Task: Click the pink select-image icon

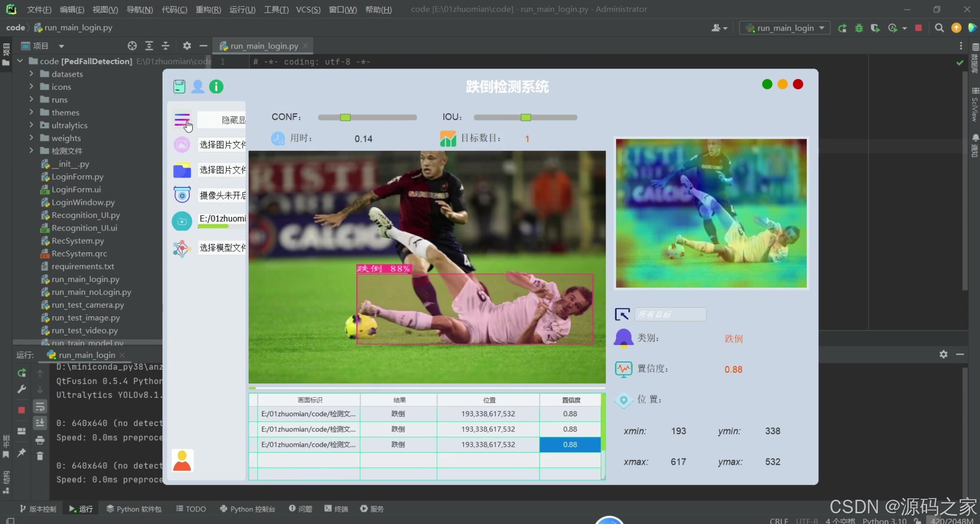Action: [182, 145]
